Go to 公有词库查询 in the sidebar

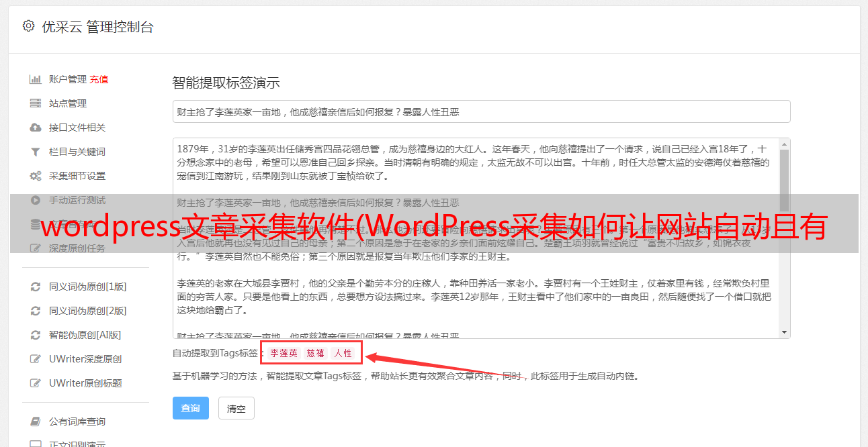(77, 421)
